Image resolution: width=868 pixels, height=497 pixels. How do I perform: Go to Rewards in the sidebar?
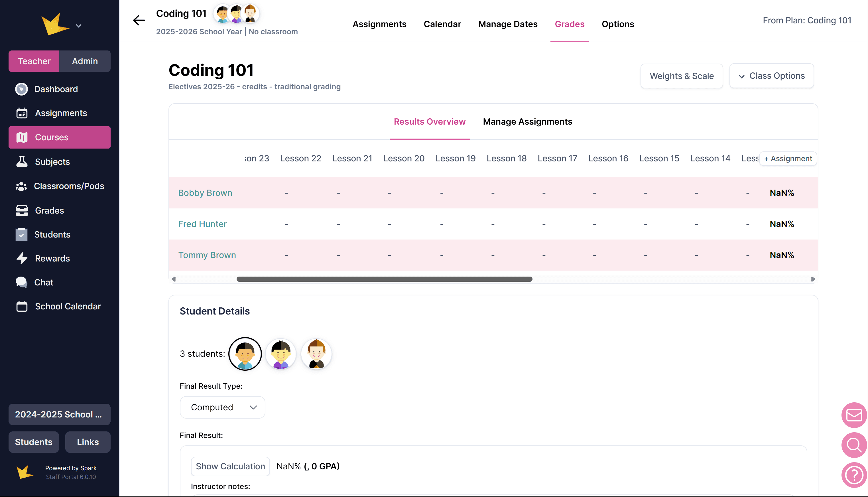click(x=52, y=258)
